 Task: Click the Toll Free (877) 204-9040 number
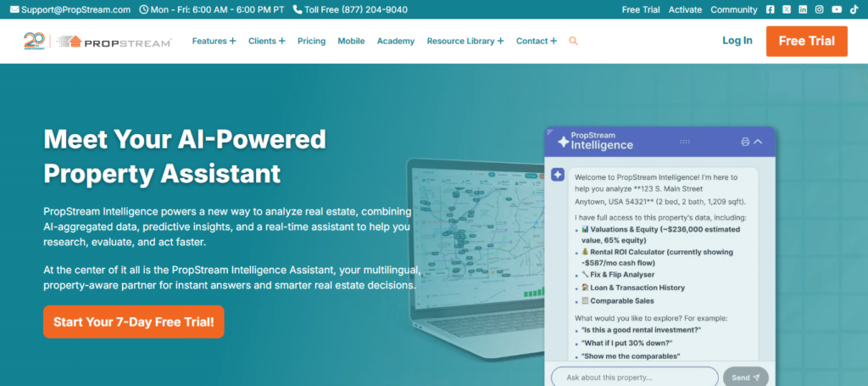tap(356, 9)
